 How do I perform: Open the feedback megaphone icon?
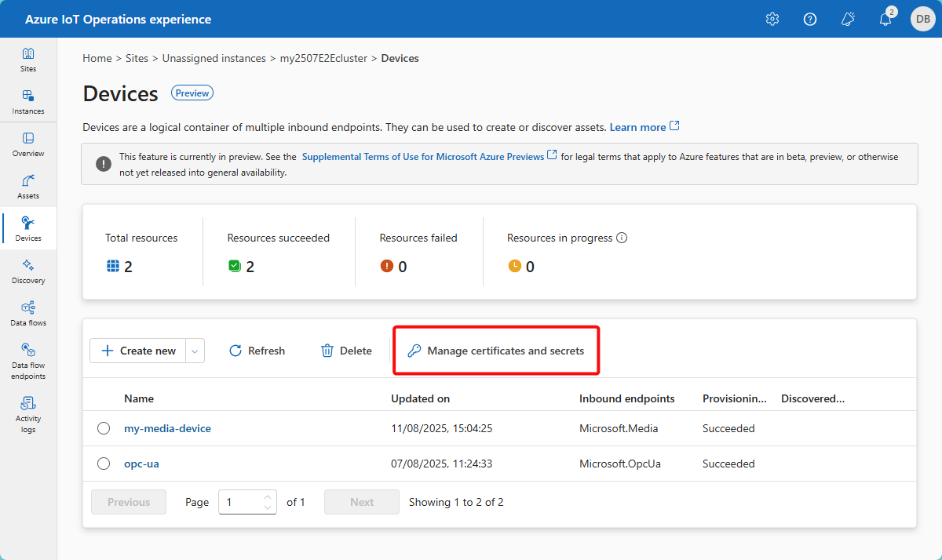point(848,19)
